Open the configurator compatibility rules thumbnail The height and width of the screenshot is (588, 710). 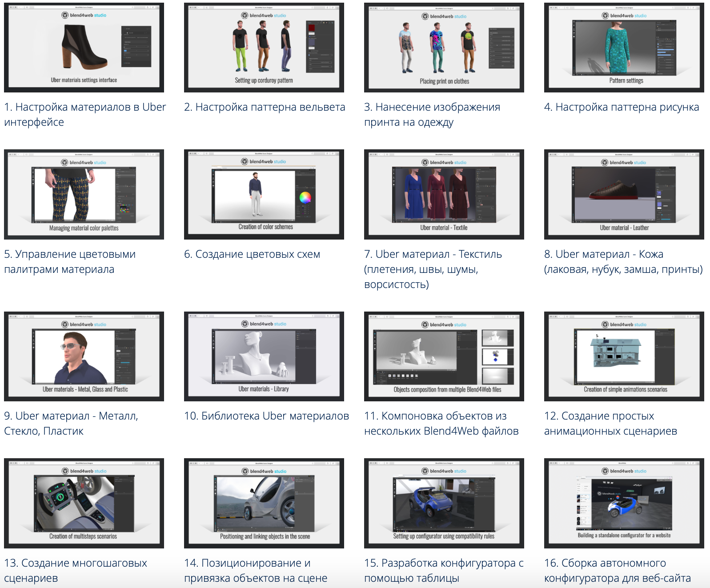tap(444, 503)
